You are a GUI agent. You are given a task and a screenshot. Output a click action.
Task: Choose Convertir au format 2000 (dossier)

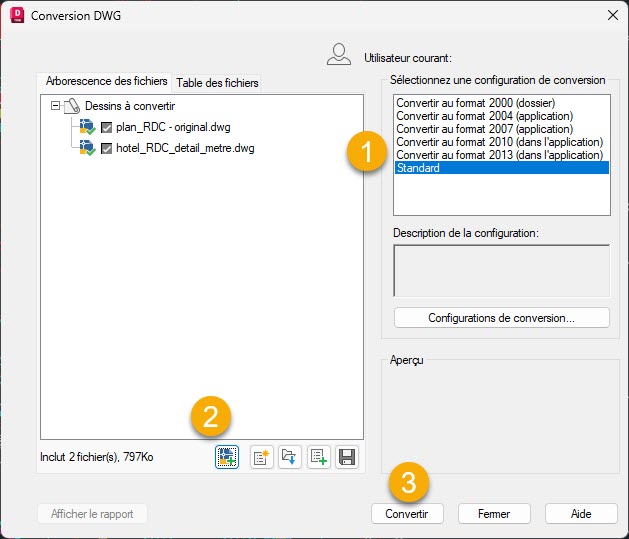pyautogui.click(x=475, y=103)
